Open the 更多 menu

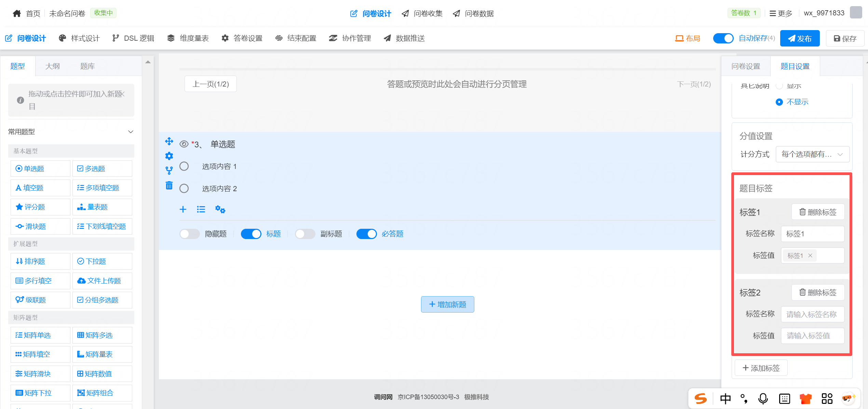click(x=781, y=13)
